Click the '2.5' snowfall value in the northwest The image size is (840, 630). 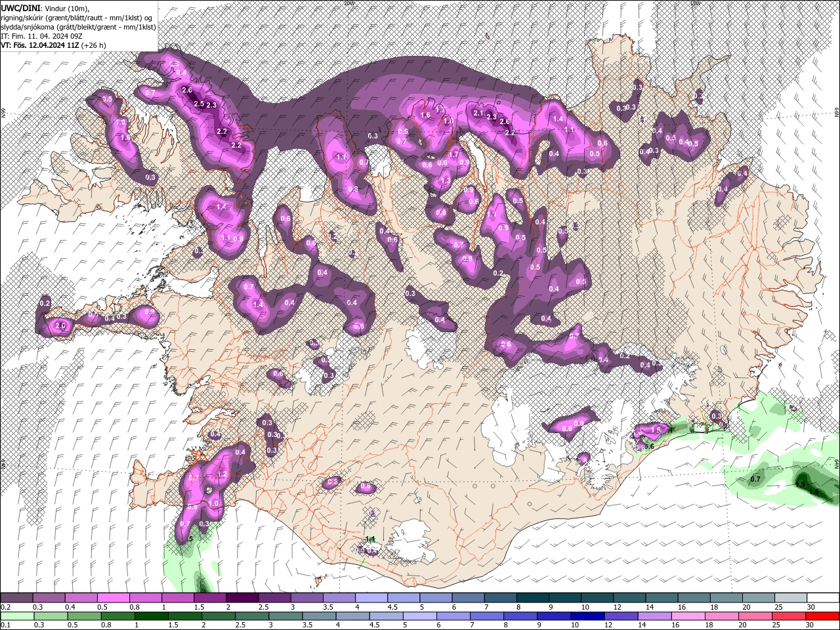[199, 104]
